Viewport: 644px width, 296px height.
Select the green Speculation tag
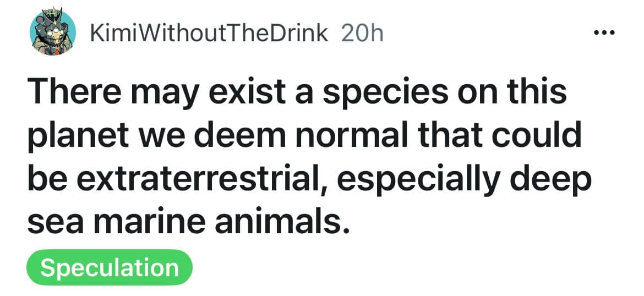pos(110,268)
